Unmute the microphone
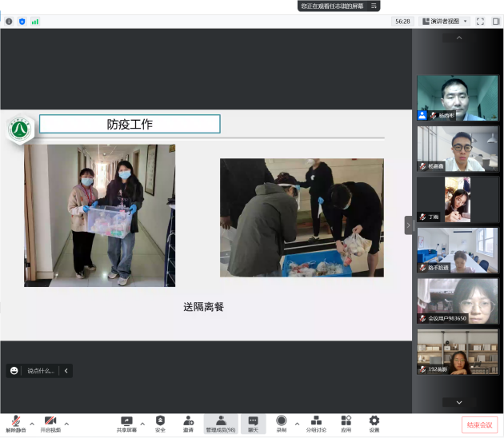Viewport: 504px width, 438px height. (x=16, y=424)
